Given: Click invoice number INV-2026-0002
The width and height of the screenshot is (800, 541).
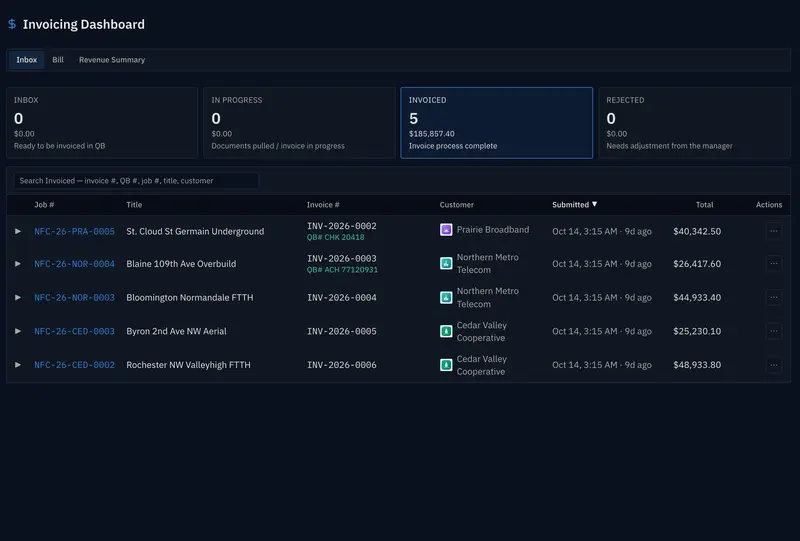Looking at the screenshot, I should pos(342,226).
